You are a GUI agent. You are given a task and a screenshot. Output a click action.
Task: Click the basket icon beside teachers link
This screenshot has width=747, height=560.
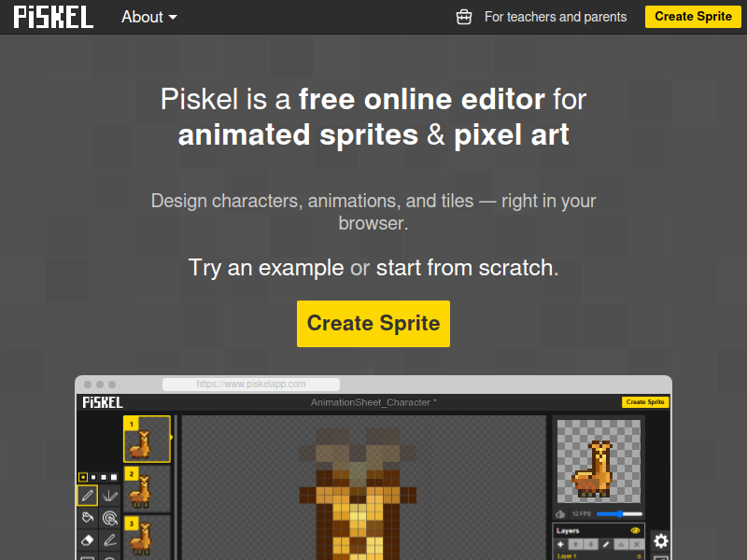point(463,17)
